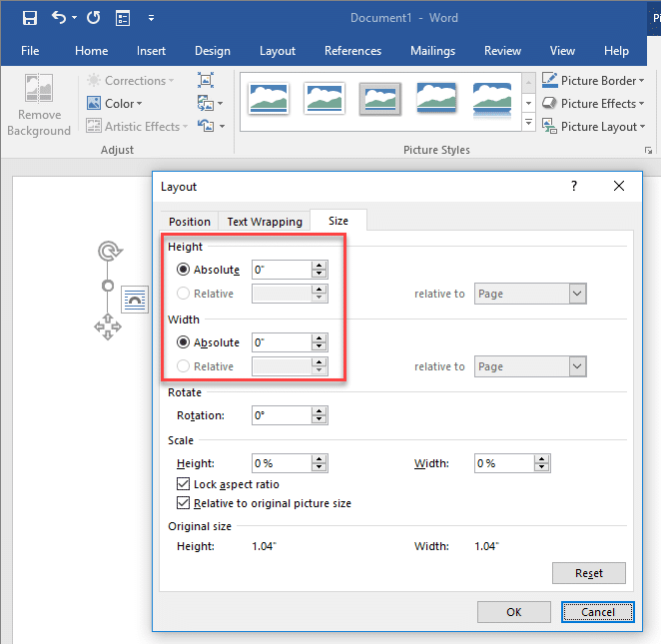Click the rotation handle icon on the picture

point(110,252)
